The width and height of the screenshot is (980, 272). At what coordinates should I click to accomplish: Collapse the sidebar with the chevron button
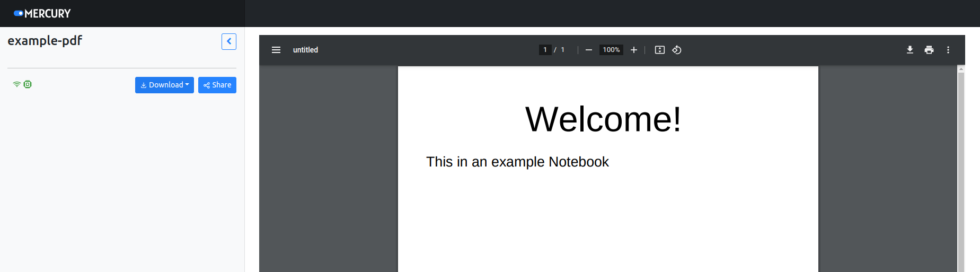[229, 41]
